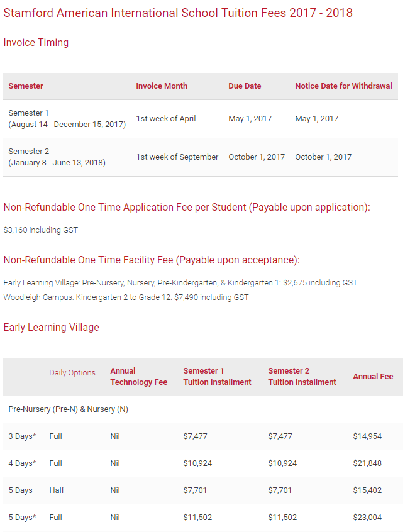Viewport: 410px width, 532px height.
Task: Click the Early Learning Village heading
Action: click(52, 327)
